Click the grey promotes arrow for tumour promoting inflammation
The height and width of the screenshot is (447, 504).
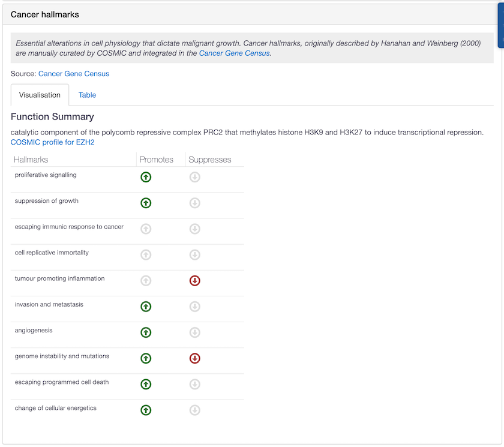pyautogui.click(x=146, y=281)
